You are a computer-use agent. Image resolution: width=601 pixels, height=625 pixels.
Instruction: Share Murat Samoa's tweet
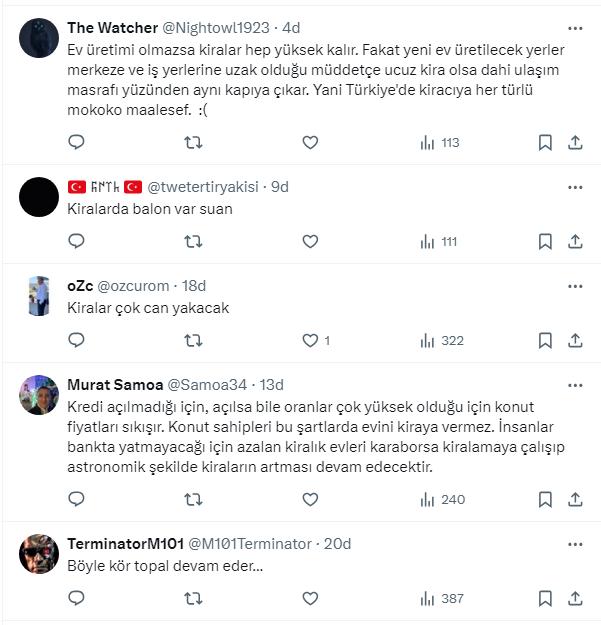click(x=575, y=499)
